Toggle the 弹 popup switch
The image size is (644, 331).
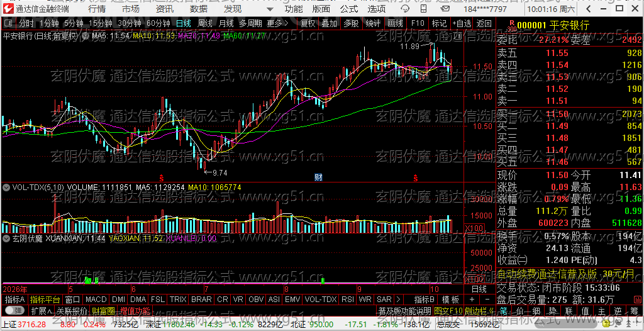[x=15, y=310]
